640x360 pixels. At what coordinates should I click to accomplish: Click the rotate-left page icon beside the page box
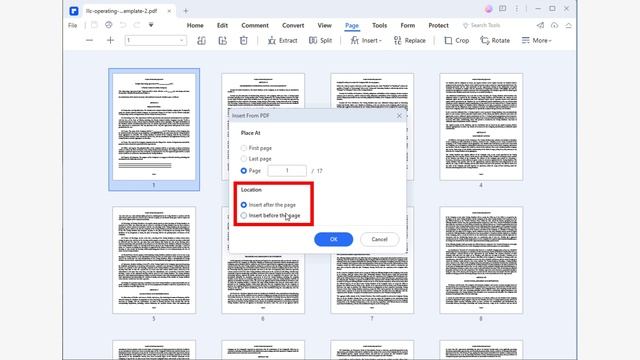(x=201, y=40)
